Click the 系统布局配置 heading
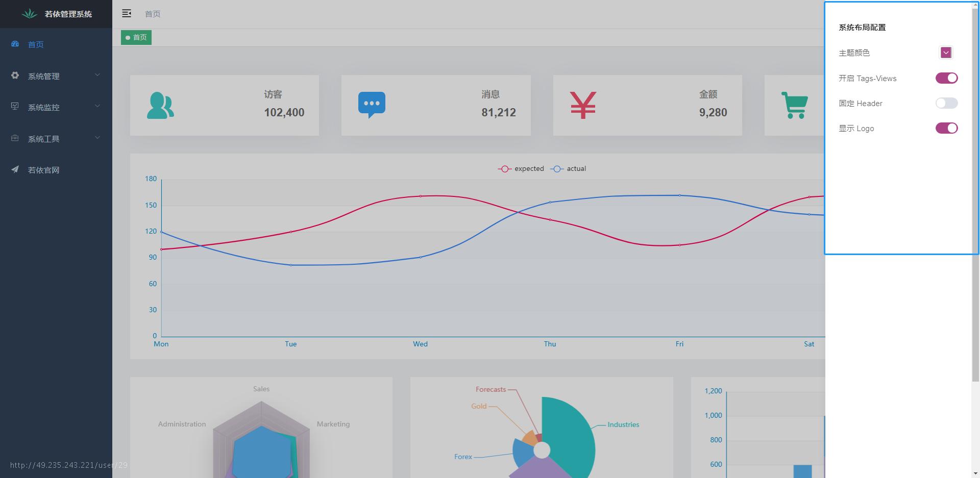Image resolution: width=980 pixels, height=478 pixels. [x=862, y=28]
